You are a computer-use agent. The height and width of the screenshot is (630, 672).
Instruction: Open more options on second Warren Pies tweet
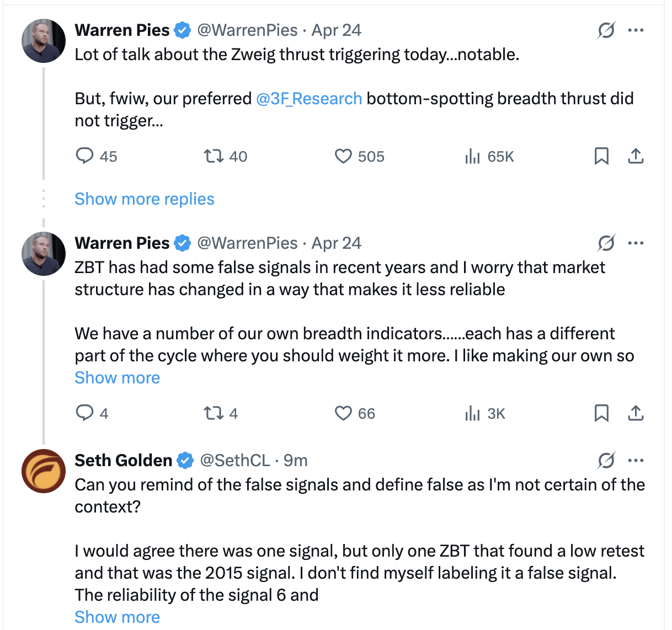636,243
